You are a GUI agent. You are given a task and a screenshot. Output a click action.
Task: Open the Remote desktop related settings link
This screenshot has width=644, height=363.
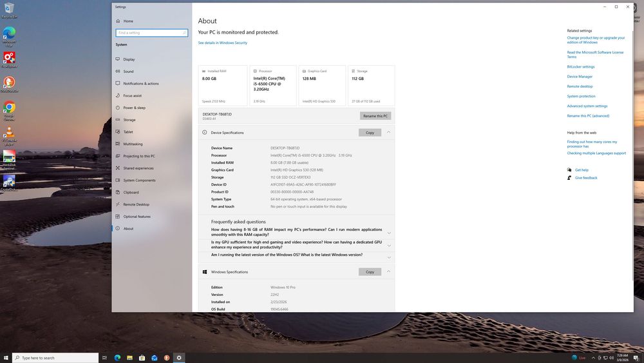pyautogui.click(x=580, y=86)
